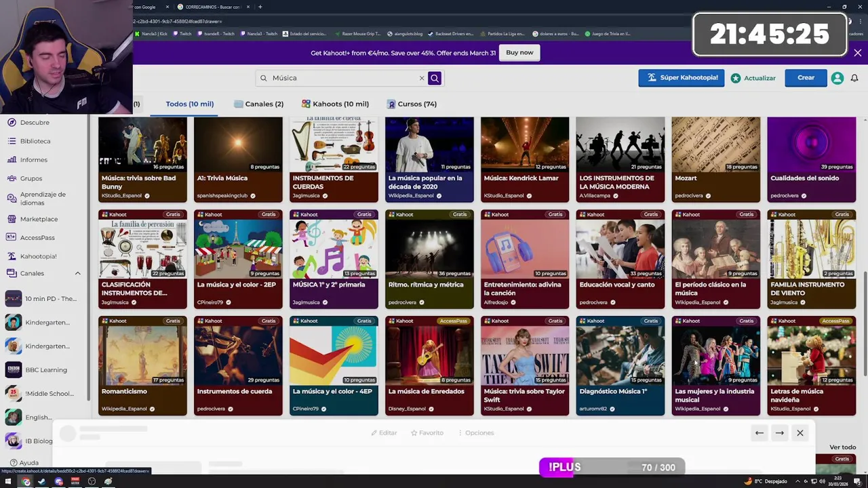Close the Kahoot!+ promo banner
This screenshot has width=868, height=488.
pos(858,53)
